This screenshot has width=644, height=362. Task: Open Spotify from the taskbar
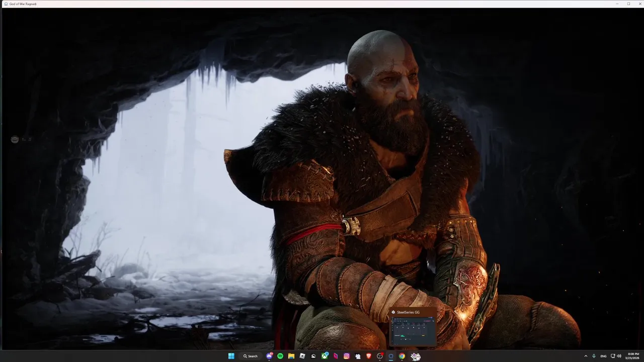tap(280, 356)
